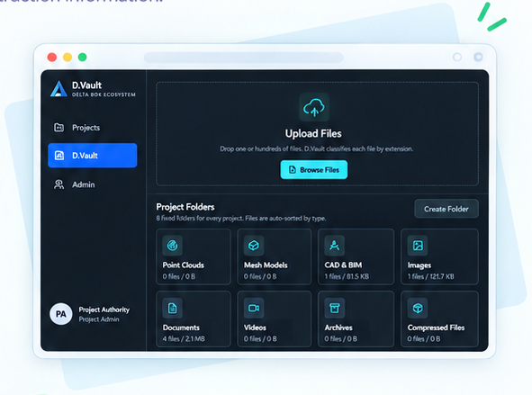Viewport: 532px width, 395px height.
Task: Click the Projects folder icon in sidebar
Action: 59,127
